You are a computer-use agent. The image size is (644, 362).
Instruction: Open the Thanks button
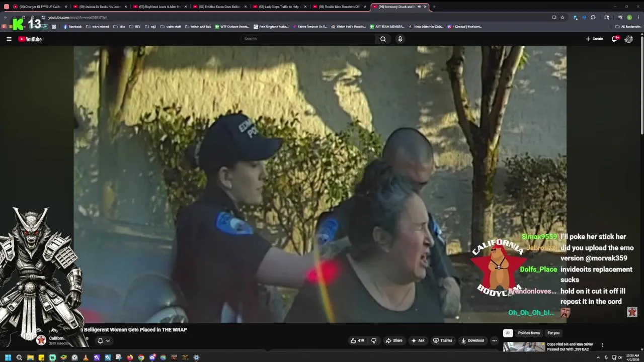(443, 340)
